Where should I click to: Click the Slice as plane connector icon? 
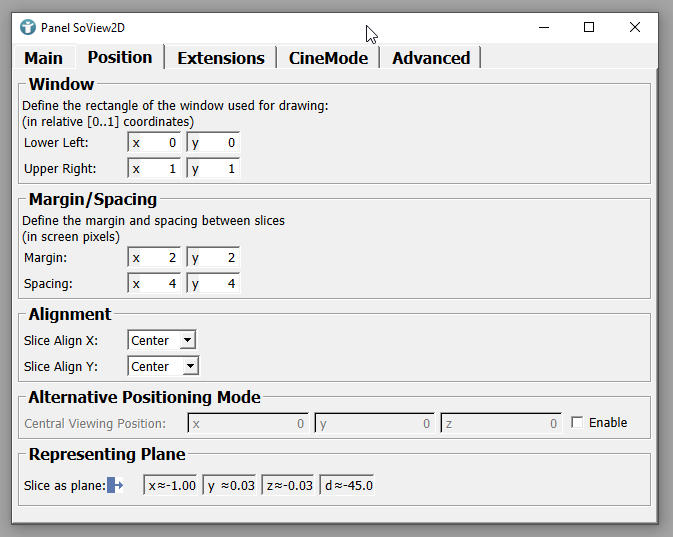(x=114, y=486)
